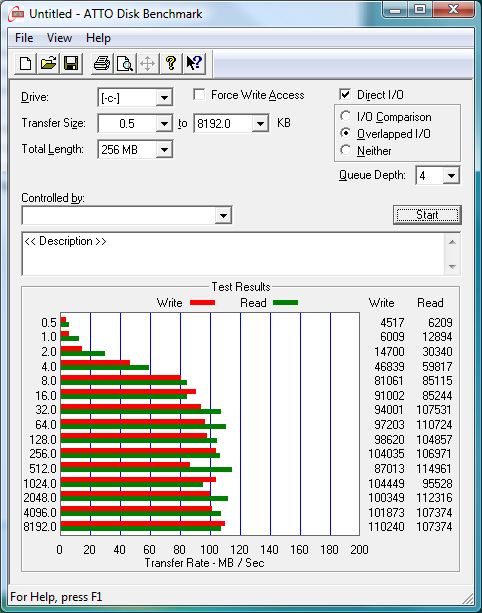Click the context help arrow-question icon

(x=194, y=63)
